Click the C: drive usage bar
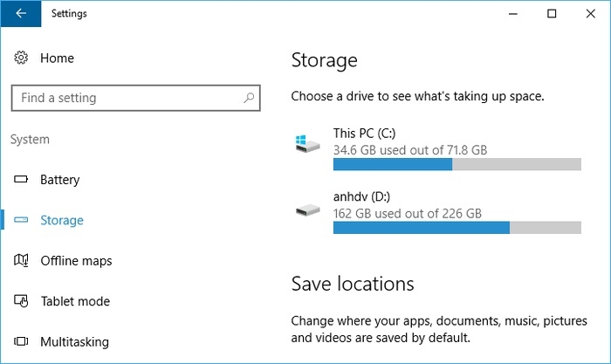The width and height of the screenshot is (611, 364). tap(457, 164)
